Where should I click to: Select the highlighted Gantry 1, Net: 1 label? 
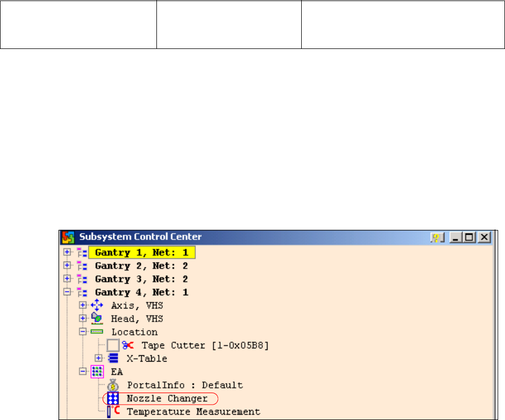pyautogui.click(x=141, y=253)
